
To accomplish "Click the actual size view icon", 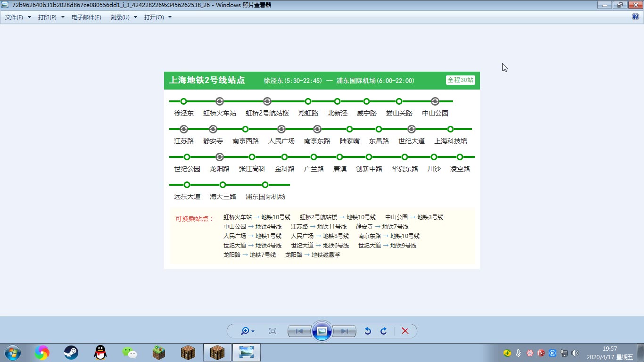I will 272,331.
